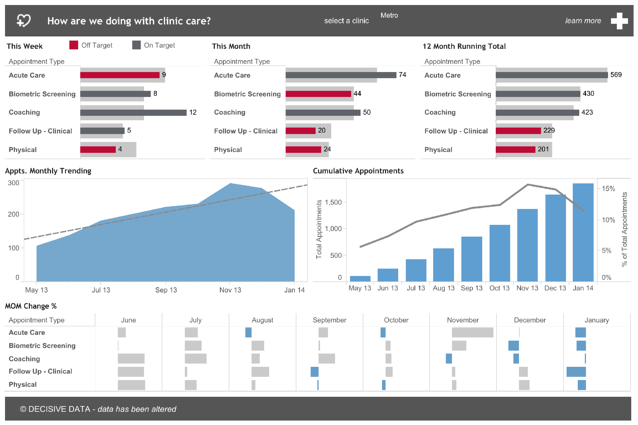Click Follow Up - Clinical row in MOM Change
The width and height of the screenshot is (638, 425).
pos(40,371)
